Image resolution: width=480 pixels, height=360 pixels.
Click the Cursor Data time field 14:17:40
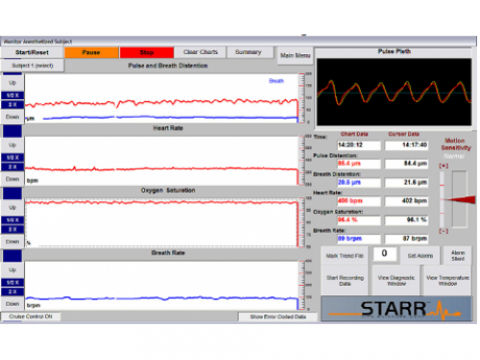click(406, 145)
